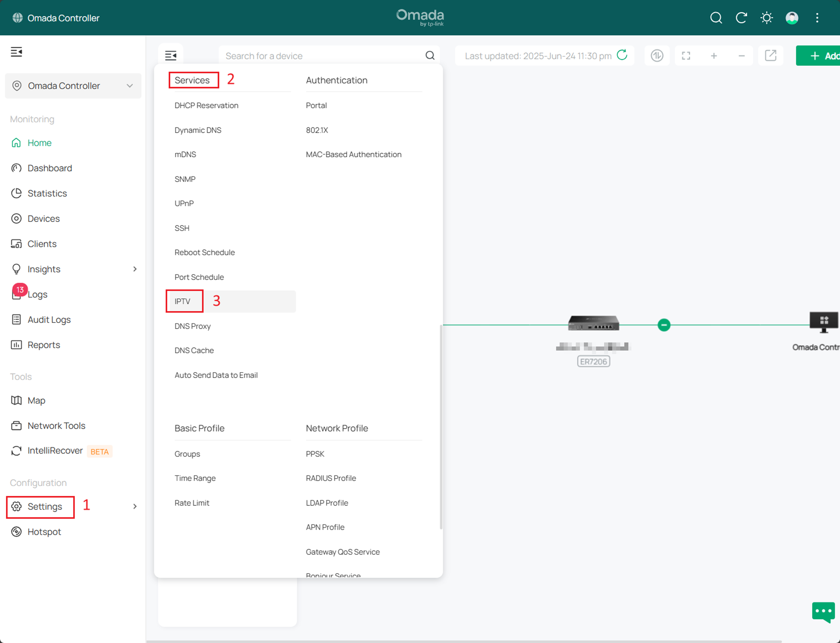Click the global search magnifier icon
The height and width of the screenshot is (643, 840).
pos(716,17)
